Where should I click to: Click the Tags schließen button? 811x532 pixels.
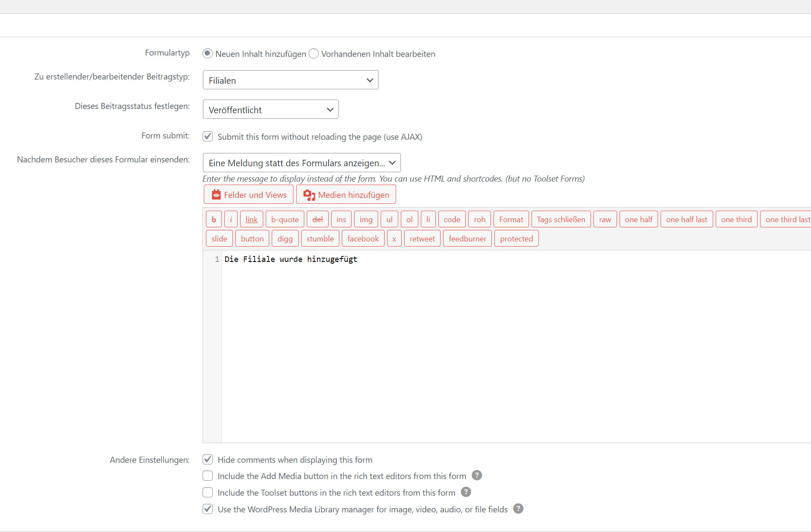pos(561,219)
